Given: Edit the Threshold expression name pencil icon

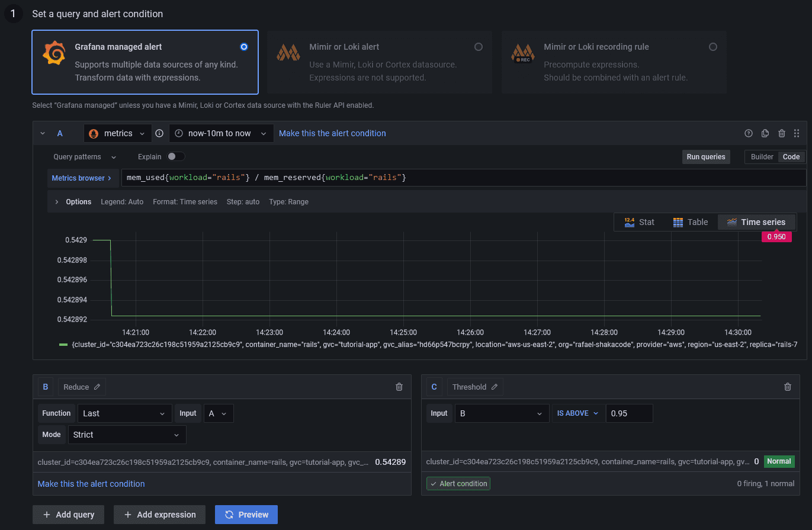Looking at the screenshot, I should click(495, 387).
